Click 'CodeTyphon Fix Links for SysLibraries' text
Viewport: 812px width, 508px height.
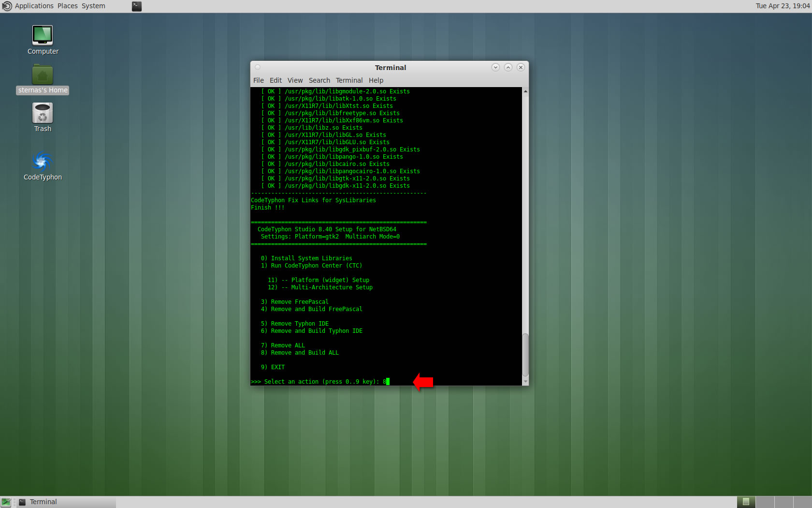313,200
